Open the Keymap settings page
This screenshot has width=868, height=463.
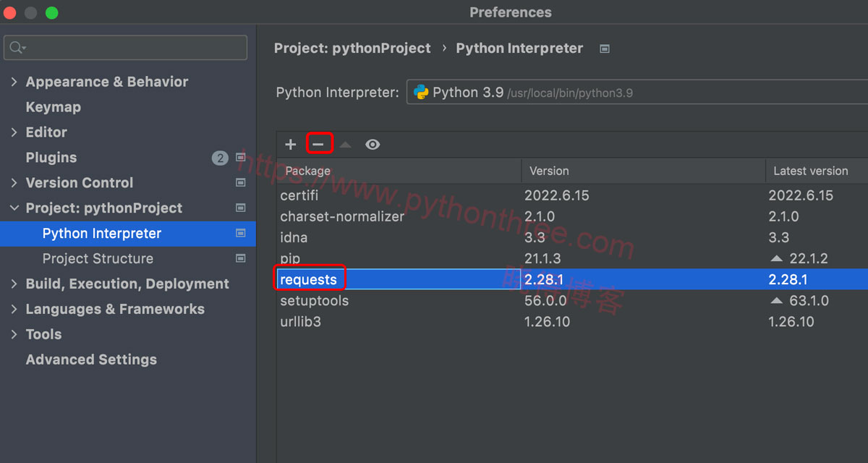[x=54, y=107]
